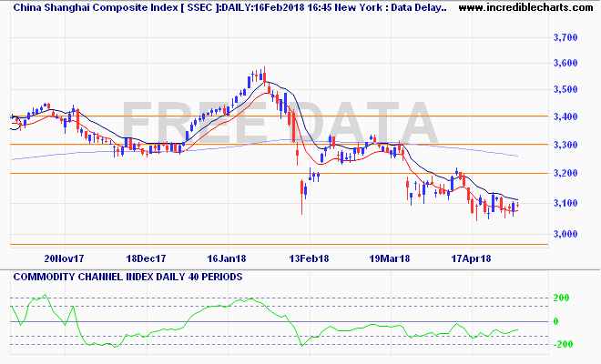The width and height of the screenshot is (601, 364).
Task: Click the 3,200 price axis label
Action: [565, 173]
